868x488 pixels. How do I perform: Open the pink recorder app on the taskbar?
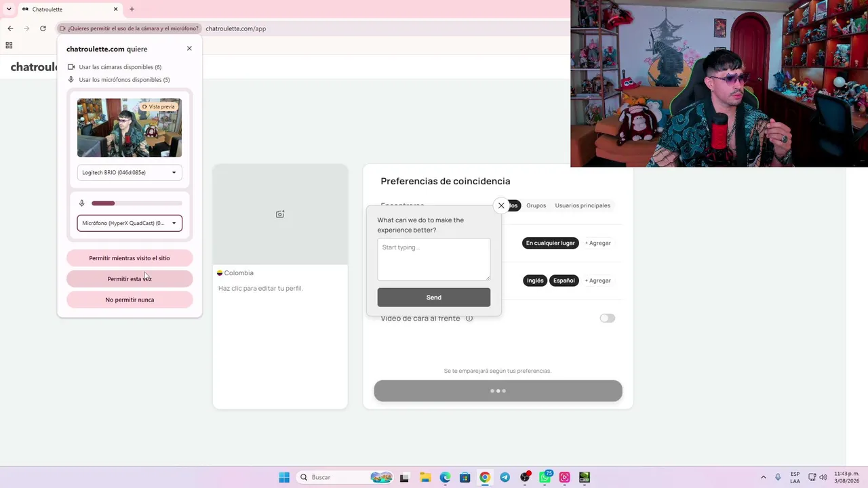(564, 477)
